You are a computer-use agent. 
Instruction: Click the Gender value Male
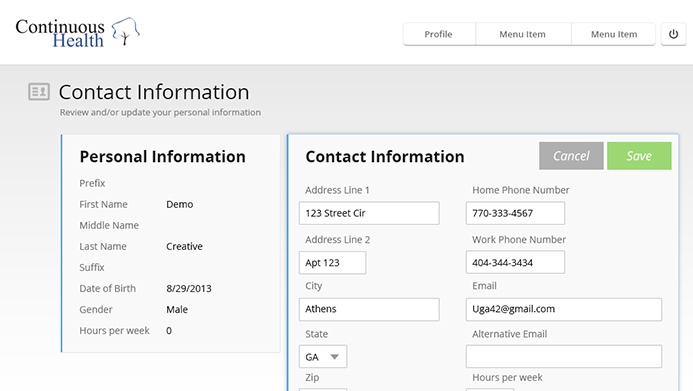coord(177,309)
